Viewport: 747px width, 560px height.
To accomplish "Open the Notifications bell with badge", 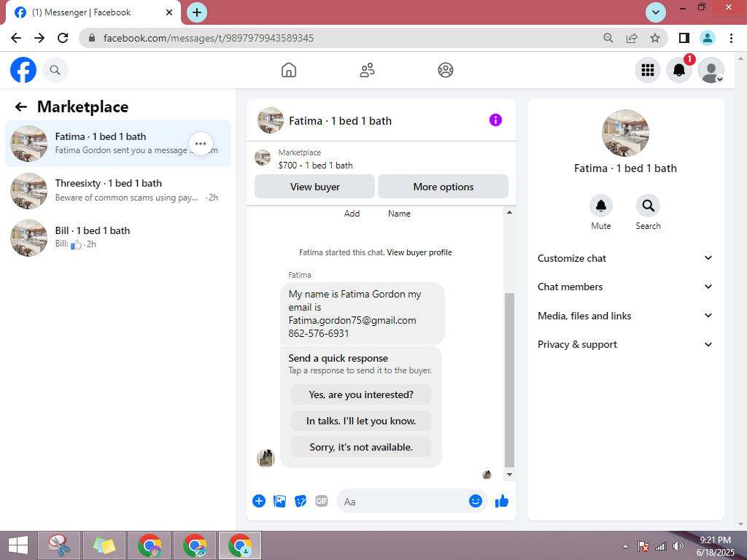I will pos(679,70).
